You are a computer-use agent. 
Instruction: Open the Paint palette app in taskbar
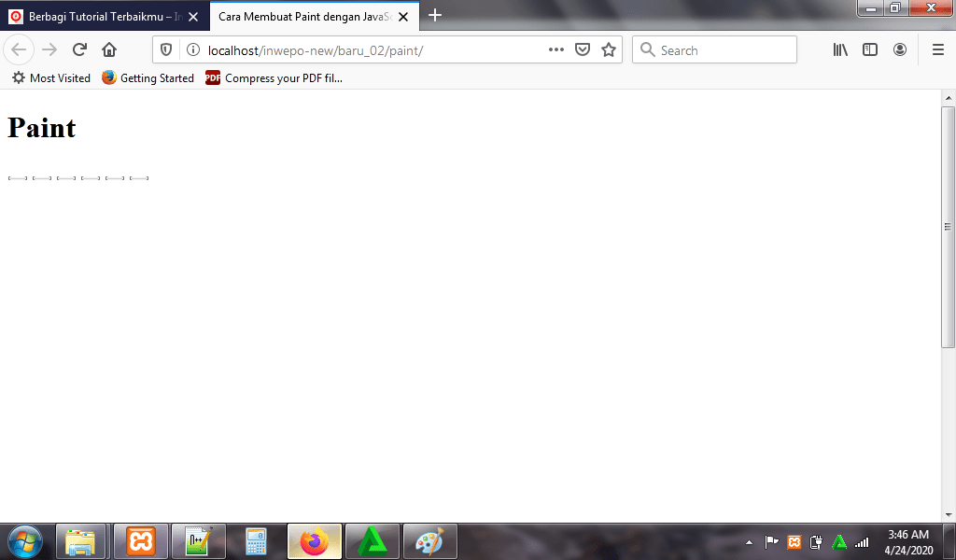[429, 541]
